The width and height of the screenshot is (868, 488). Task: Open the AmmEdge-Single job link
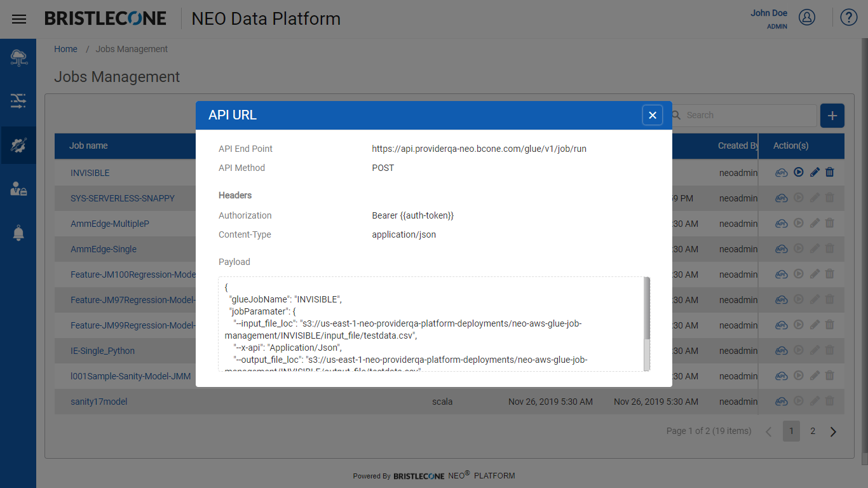point(104,249)
